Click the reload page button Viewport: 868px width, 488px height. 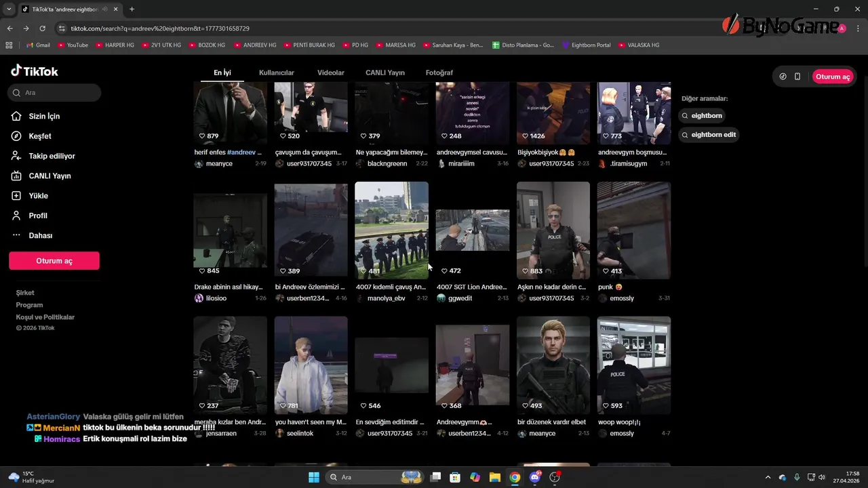42,28
